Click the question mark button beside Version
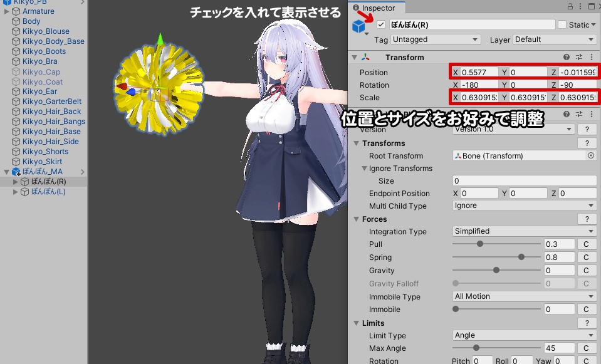This screenshot has height=364, width=601. coord(587,129)
